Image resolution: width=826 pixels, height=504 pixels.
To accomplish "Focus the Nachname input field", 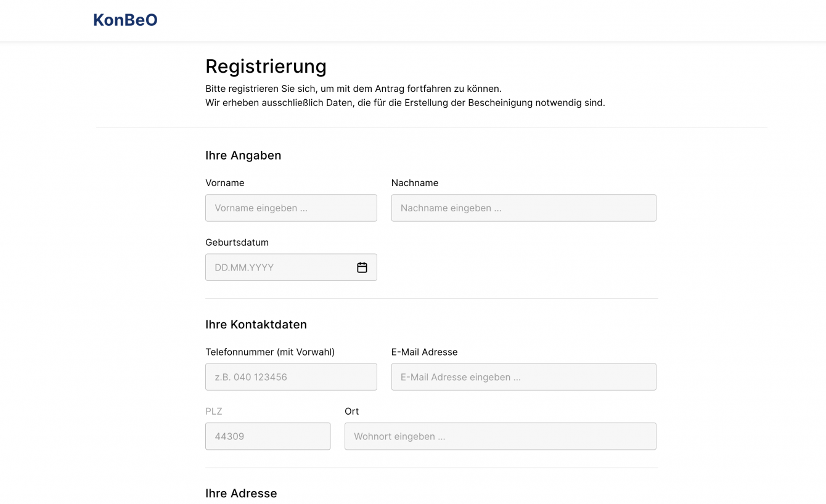I will 523,208.
